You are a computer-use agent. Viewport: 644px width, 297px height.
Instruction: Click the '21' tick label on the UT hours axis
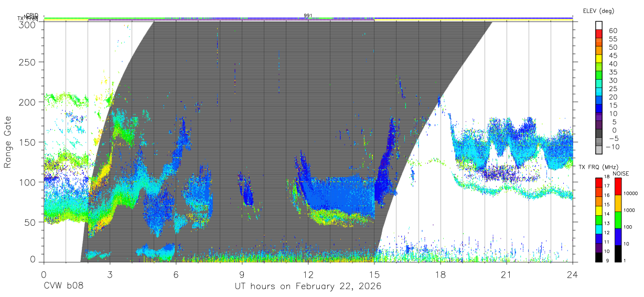click(506, 274)
